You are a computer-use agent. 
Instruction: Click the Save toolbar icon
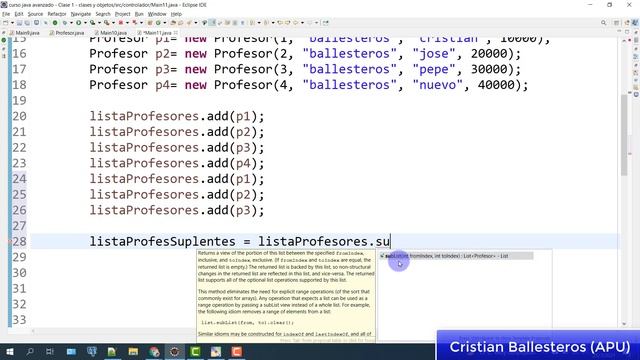(19, 23)
